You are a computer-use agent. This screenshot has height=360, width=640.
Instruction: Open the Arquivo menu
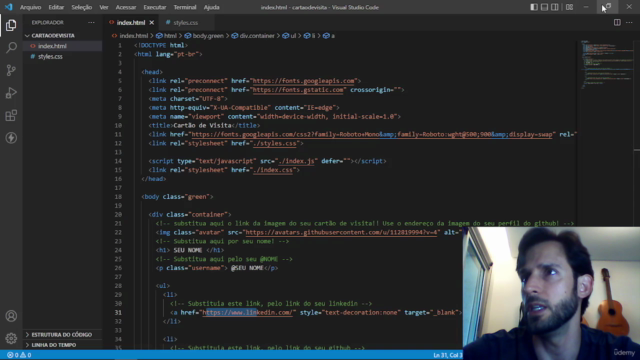[31, 7]
